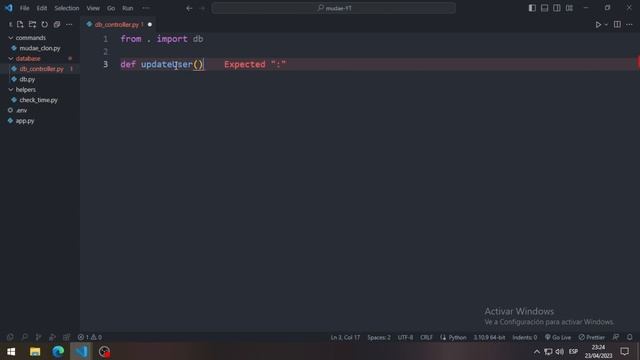
Task: Open customize layout icon
Action: tap(569, 8)
